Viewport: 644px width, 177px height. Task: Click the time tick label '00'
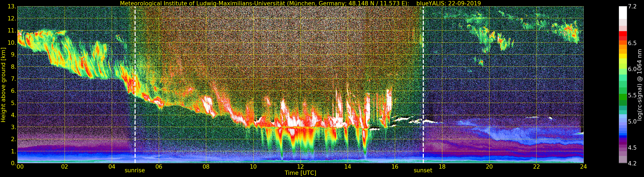pyautogui.click(x=20, y=166)
